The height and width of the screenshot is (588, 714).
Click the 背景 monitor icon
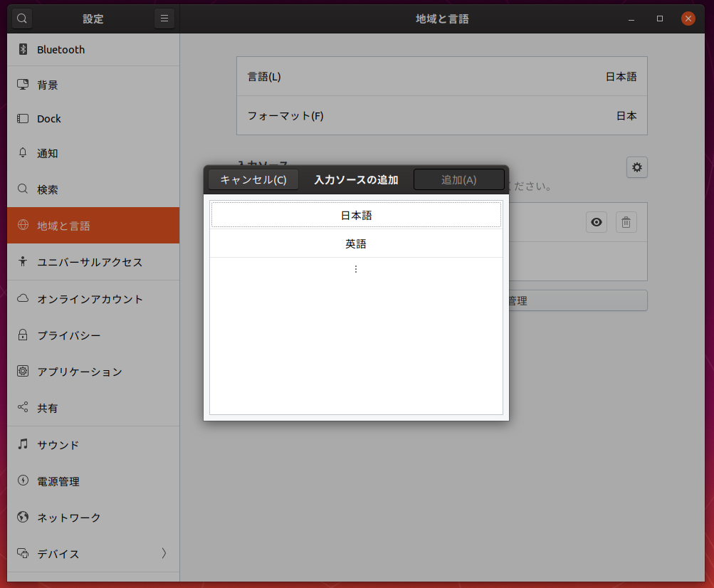coord(23,84)
